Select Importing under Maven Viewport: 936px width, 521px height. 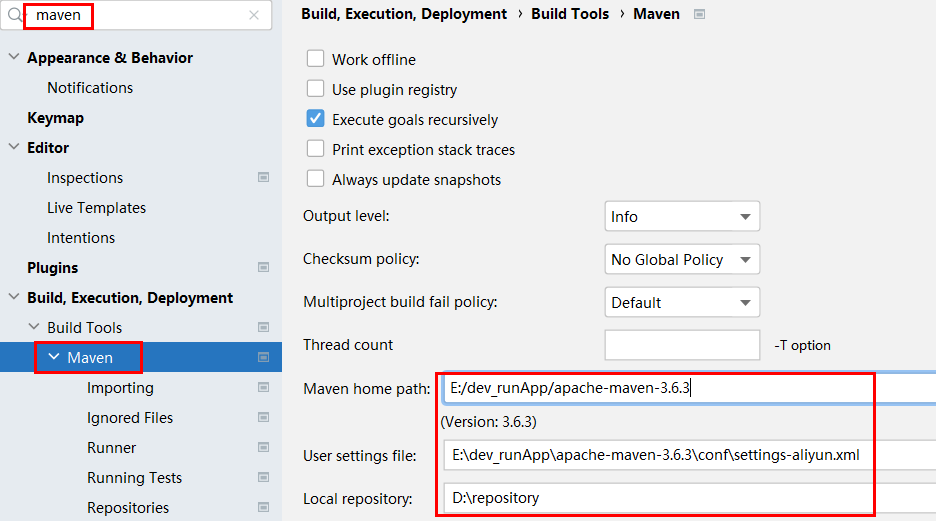[x=120, y=388]
